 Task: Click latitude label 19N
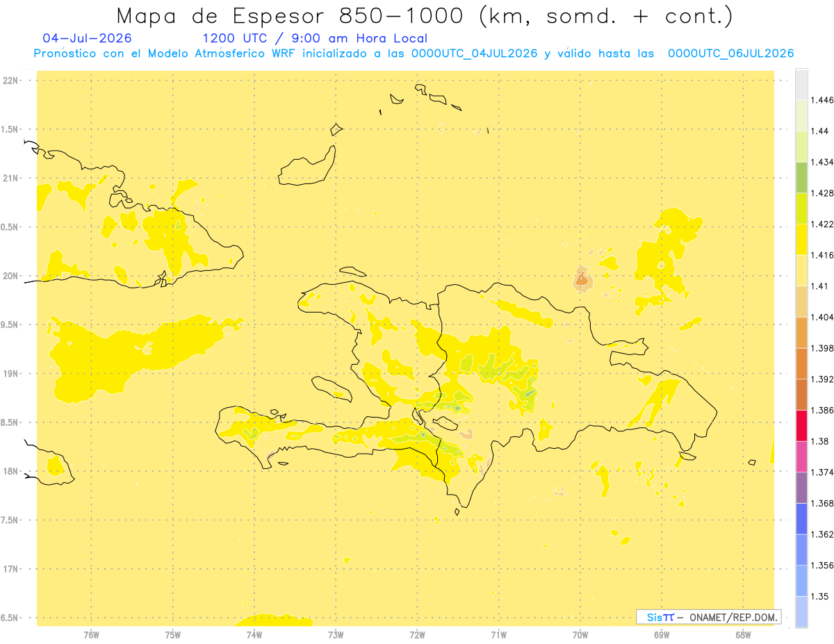pos(11,374)
